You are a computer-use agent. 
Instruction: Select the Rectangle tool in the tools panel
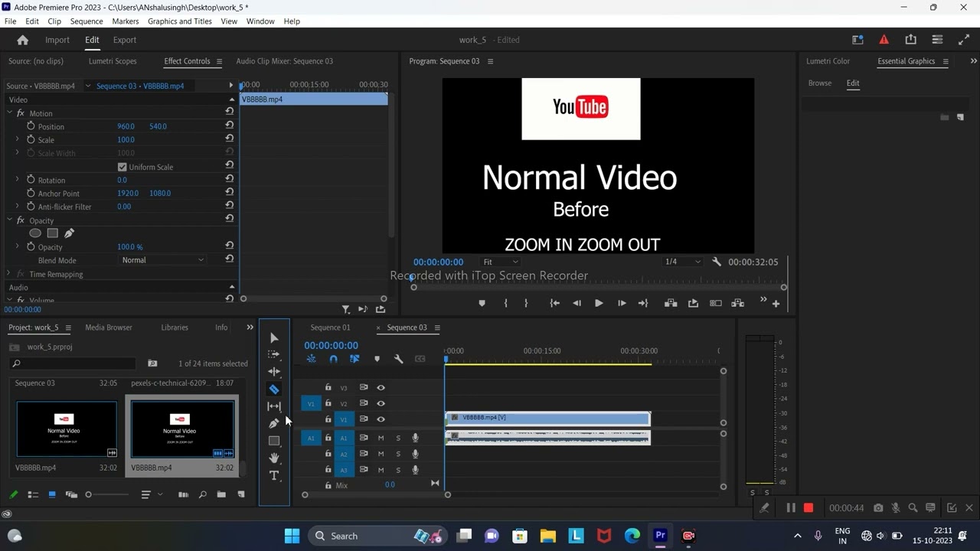click(x=274, y=441)
